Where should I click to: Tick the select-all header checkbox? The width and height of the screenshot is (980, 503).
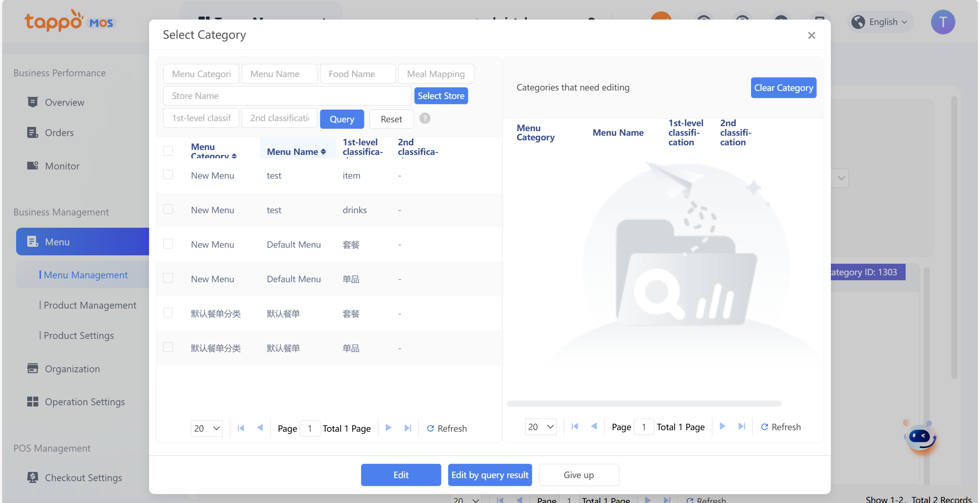point(168,151)
